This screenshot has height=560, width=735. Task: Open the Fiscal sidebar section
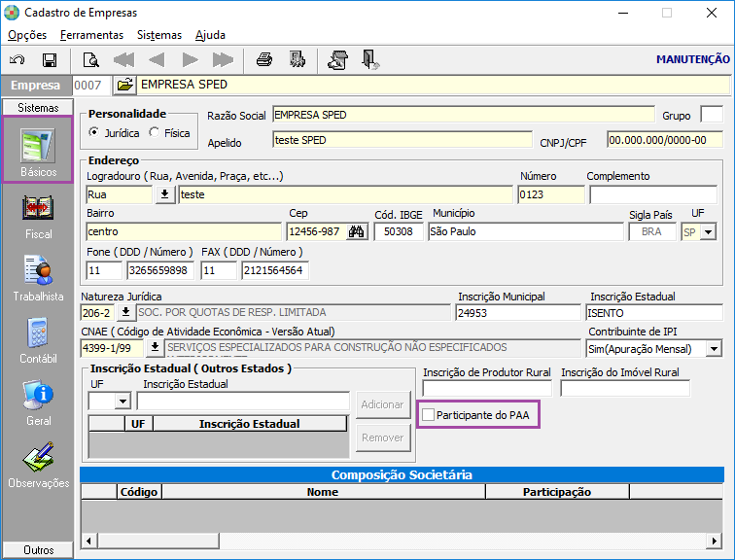[x=38, y=217]
